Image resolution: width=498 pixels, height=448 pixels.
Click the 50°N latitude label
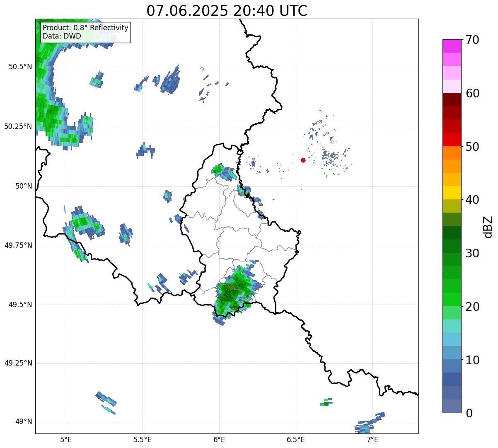tap(24, 186)
